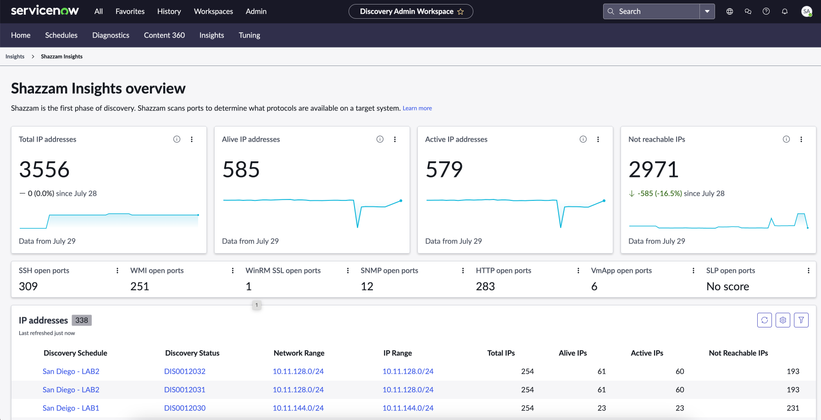Open the chat conversations icon
Image resolution: width=821 pixels, height=420 pixels.
[748, 12]
